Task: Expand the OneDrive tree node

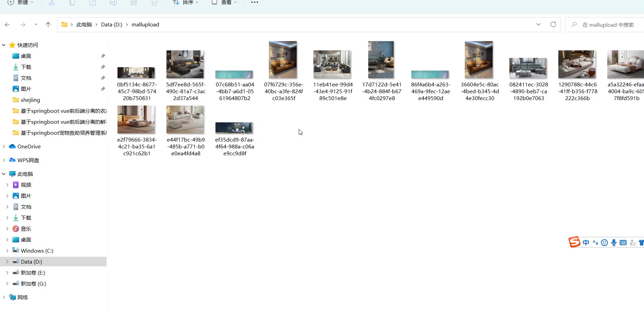Action: click(4, 147)
